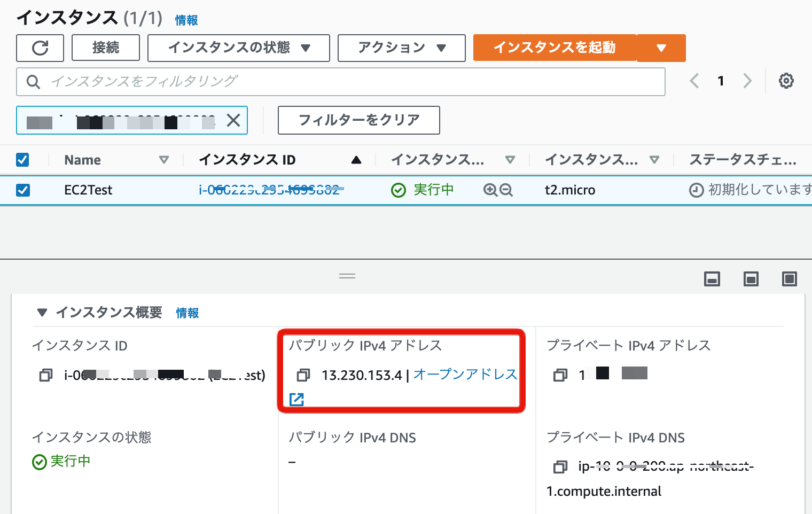Click the オープンアドレス link
The width and height of the screenshot is (812, 514).
pyautogui.click(x=465, y=375)
